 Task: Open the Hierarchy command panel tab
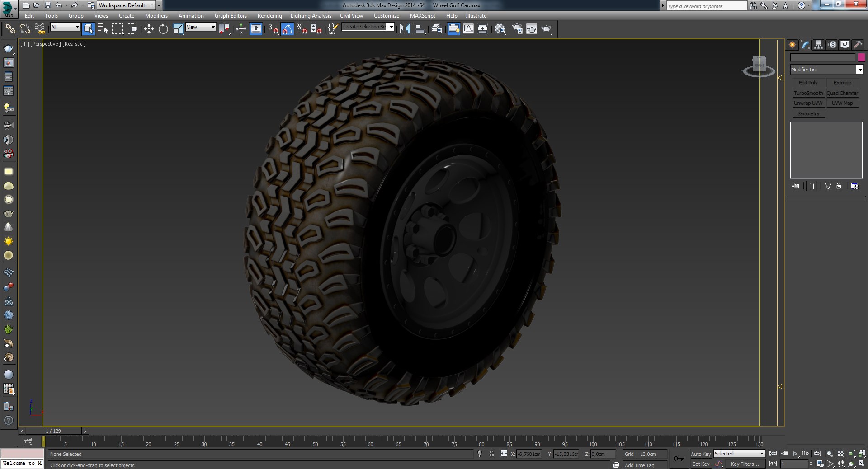(x=818, y=45)
